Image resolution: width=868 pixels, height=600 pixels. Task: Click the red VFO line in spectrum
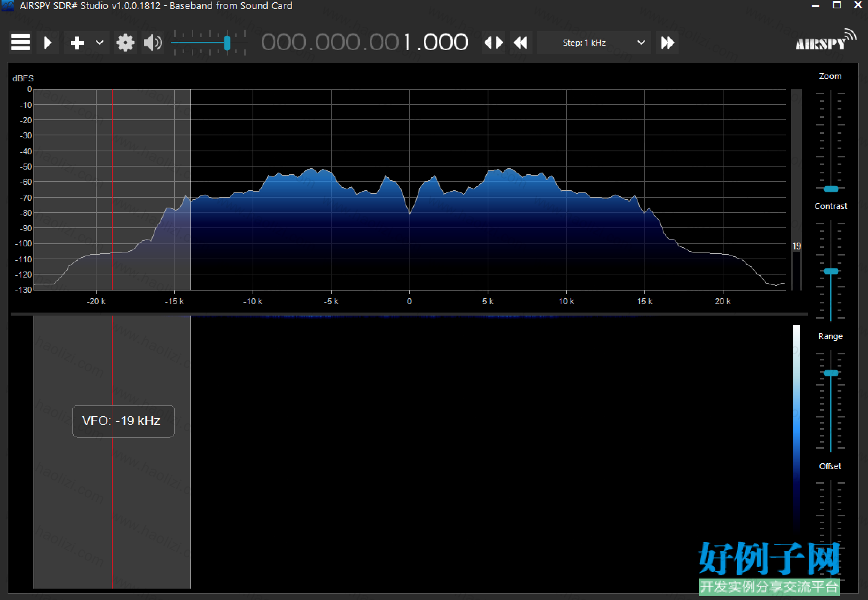pyautogui.click(x=112, y=190)
